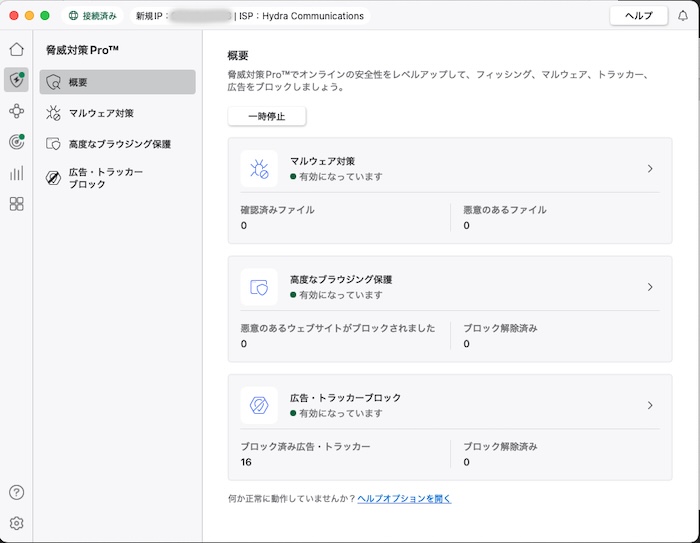Open settings gear icon in the sidebar
The height and width of the screenshot is (543, 700).
[x=17, y=523]
